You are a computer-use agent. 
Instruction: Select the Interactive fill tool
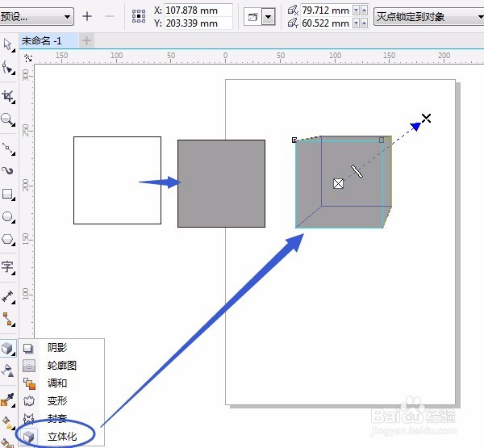8,423
